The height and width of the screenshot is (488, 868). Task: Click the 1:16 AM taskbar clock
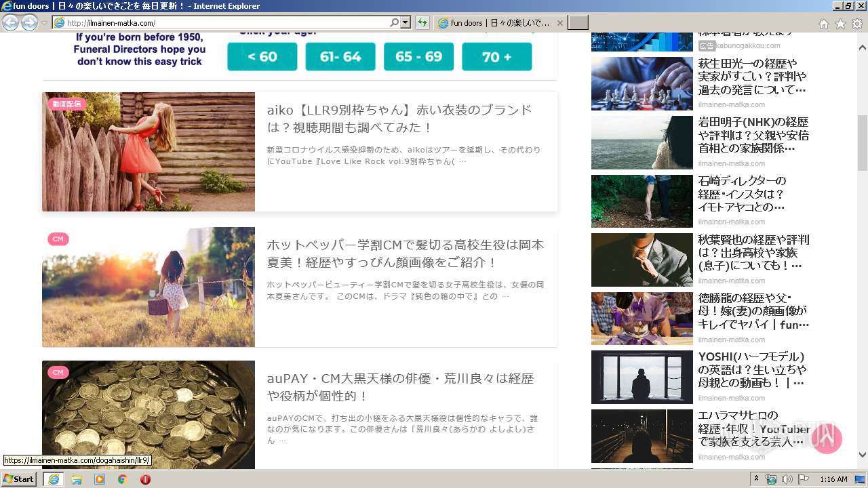click(833, 479)
